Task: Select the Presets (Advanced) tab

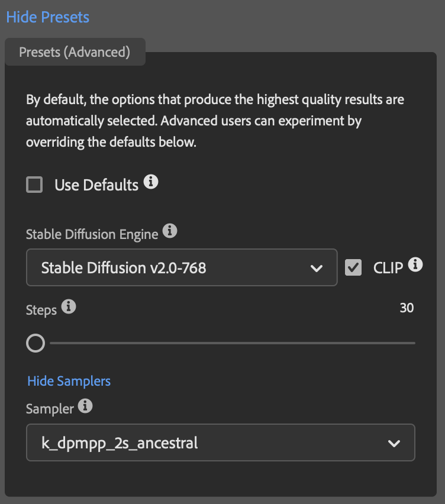Action: pyautogui.click(x=75, y=51)
